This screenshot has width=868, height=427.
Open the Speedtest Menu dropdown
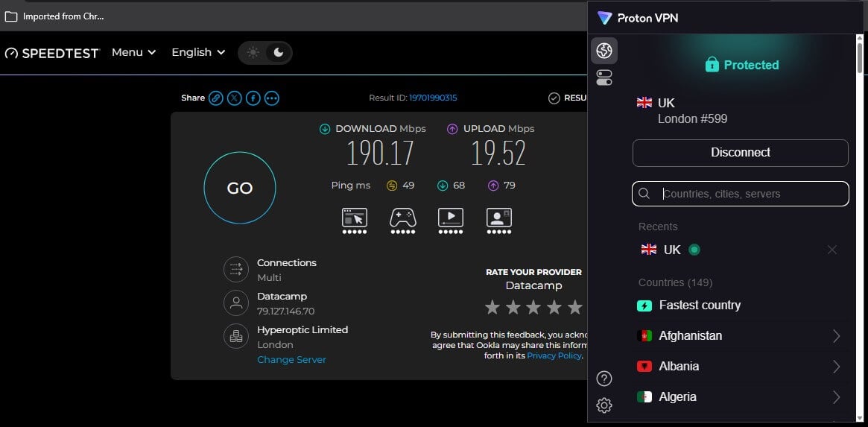[x=134, y=53]
